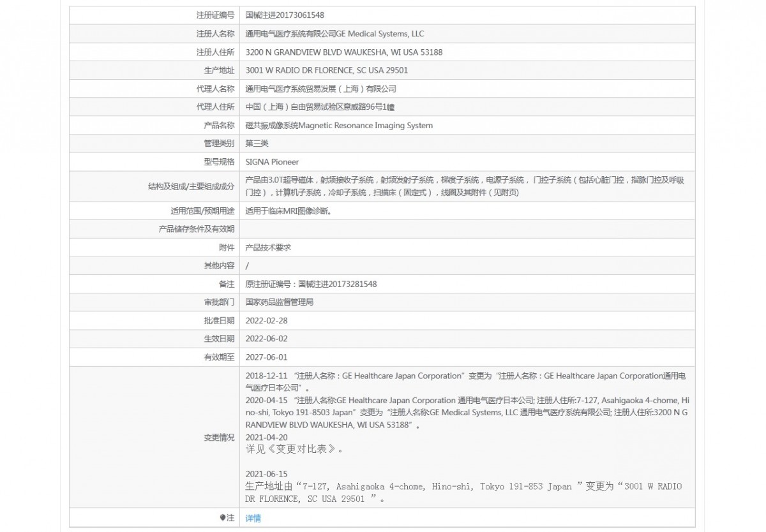Select the composition text starting 产品由3.0T超导磁体

(465, 186)
